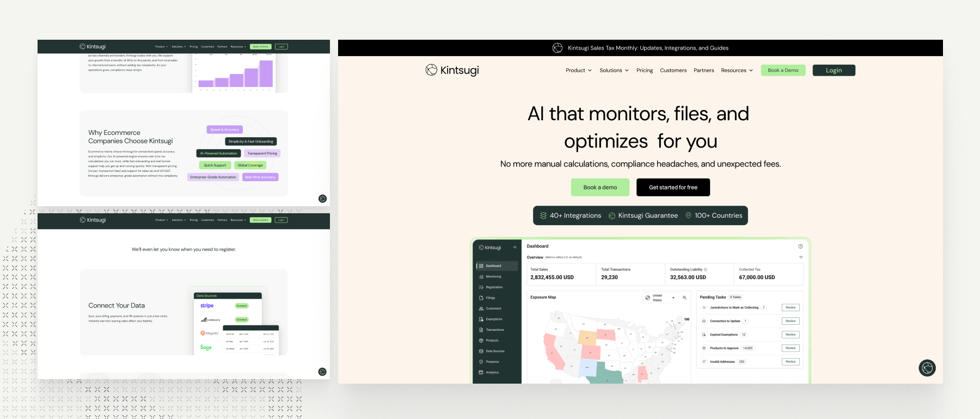This screenshot has width=980, height=419.
Task: Click the Products to Approve row icon
Action: [x=704, y=348]
